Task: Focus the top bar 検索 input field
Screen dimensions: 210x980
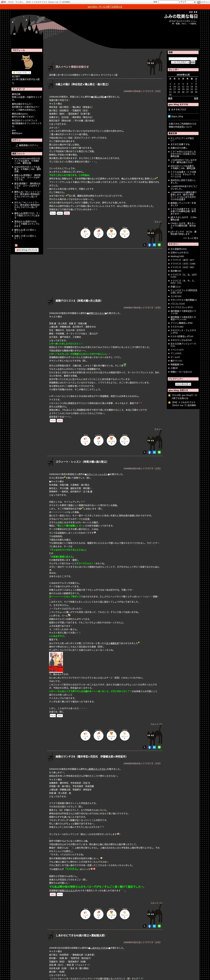Action: click(x=168, y=2)
